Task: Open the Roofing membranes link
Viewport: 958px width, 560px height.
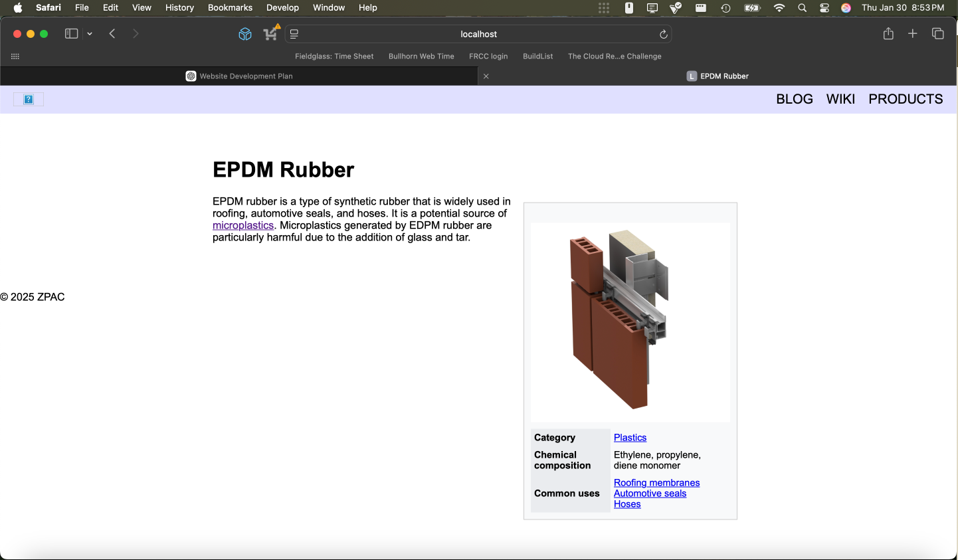Action: coord(656,482)
